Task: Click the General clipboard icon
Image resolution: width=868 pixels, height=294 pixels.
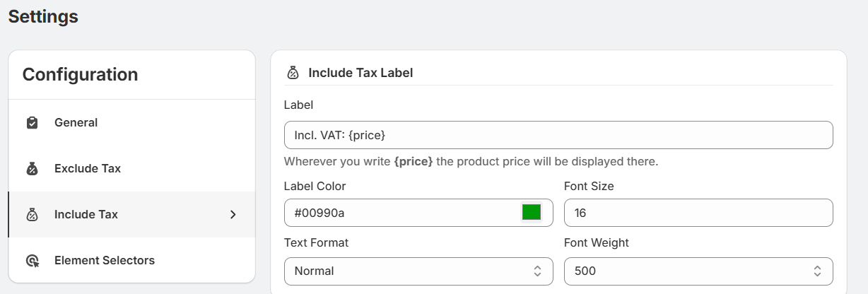Action: (32, 123)
